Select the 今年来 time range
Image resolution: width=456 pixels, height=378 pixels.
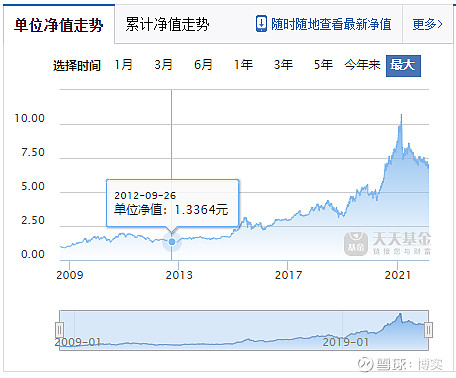tap(362, 65)
